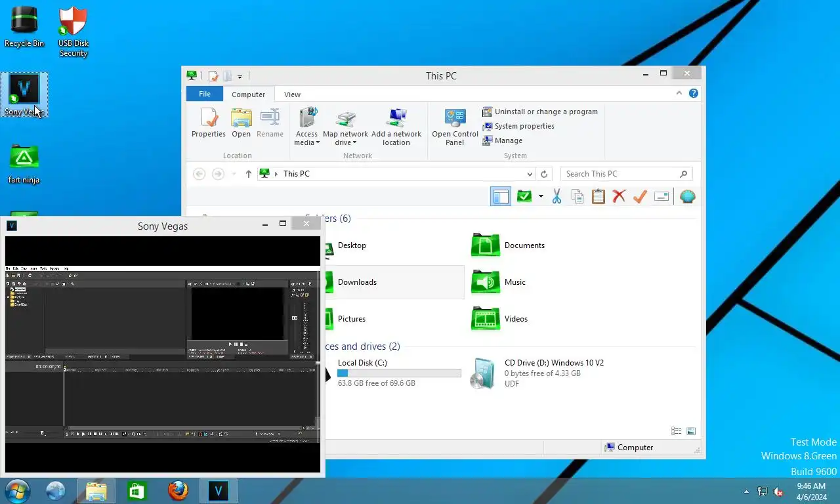The image size is (840, 504).
Task: Switch to the View ribbon tab
Action: click(x=292, y=94)
